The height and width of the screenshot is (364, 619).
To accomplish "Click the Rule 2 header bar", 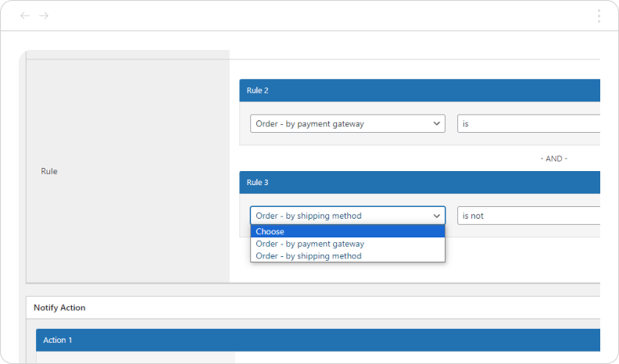I will coord(419,91).
